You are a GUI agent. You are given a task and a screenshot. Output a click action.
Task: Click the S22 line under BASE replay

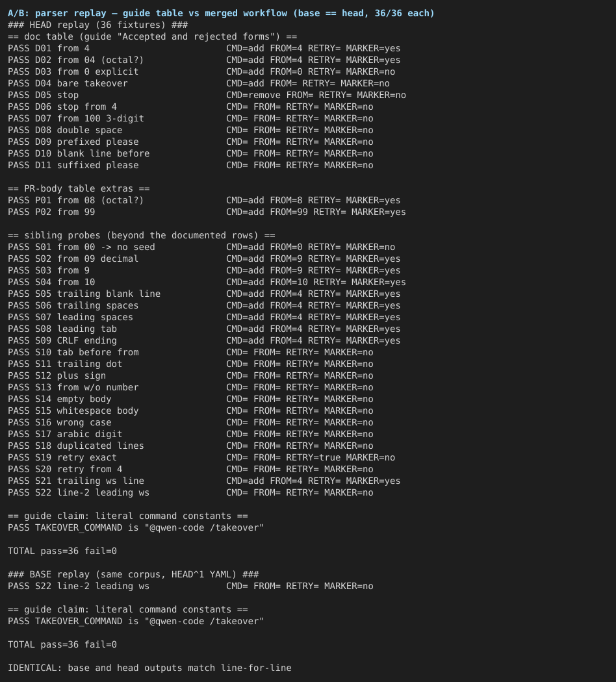click(x=190, y=587)
